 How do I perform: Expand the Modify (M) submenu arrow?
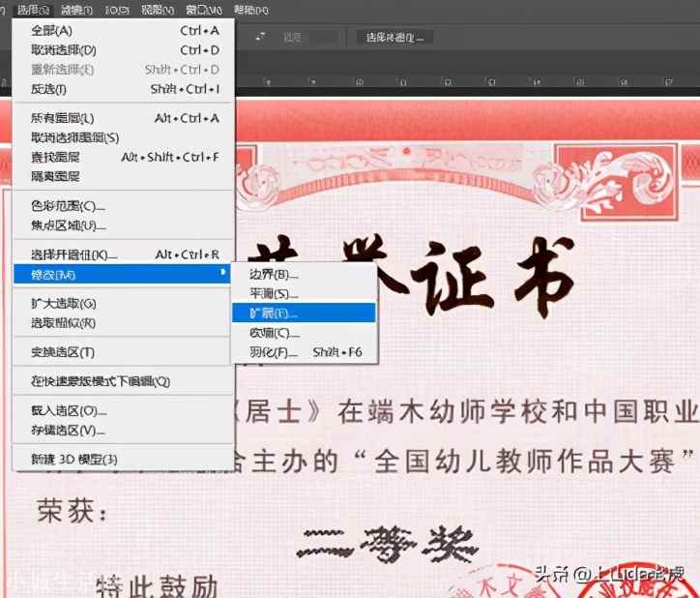tap(222, 272)
